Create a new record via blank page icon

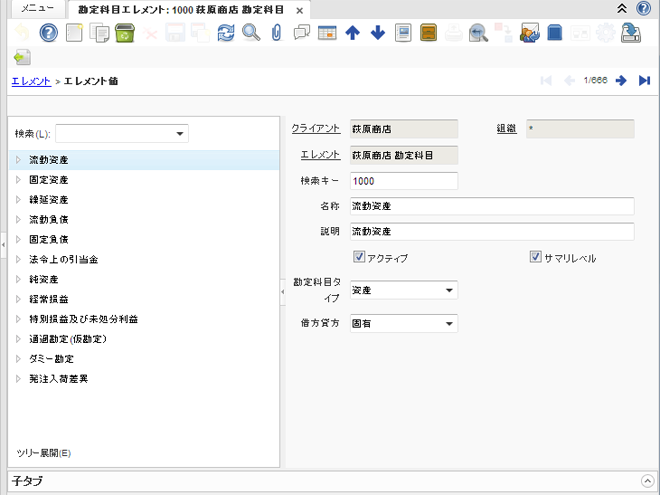[x=74, y=32]
